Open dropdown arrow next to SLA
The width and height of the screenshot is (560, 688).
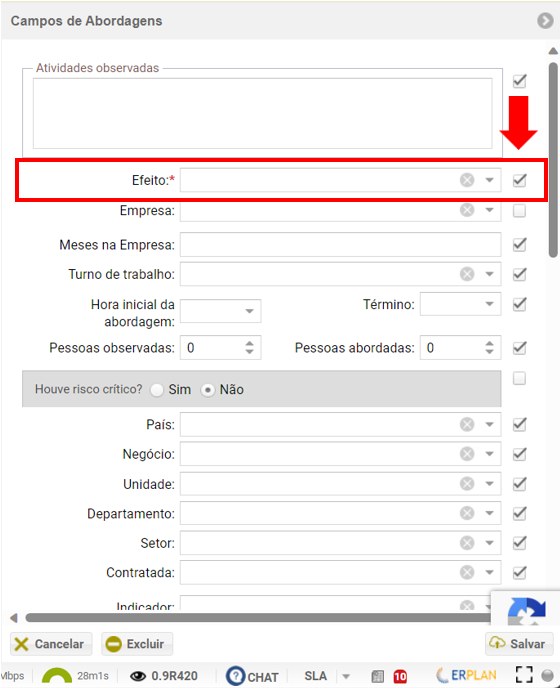(346, 676)
